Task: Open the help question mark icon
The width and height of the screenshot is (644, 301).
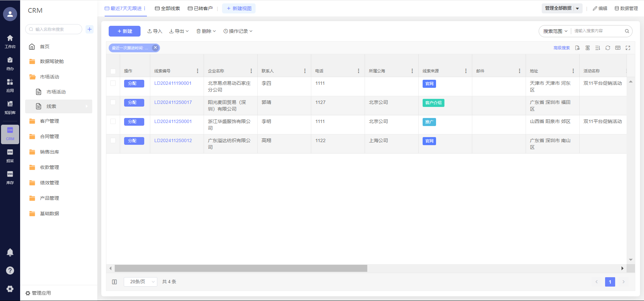Action: click(x=10, y=270)
